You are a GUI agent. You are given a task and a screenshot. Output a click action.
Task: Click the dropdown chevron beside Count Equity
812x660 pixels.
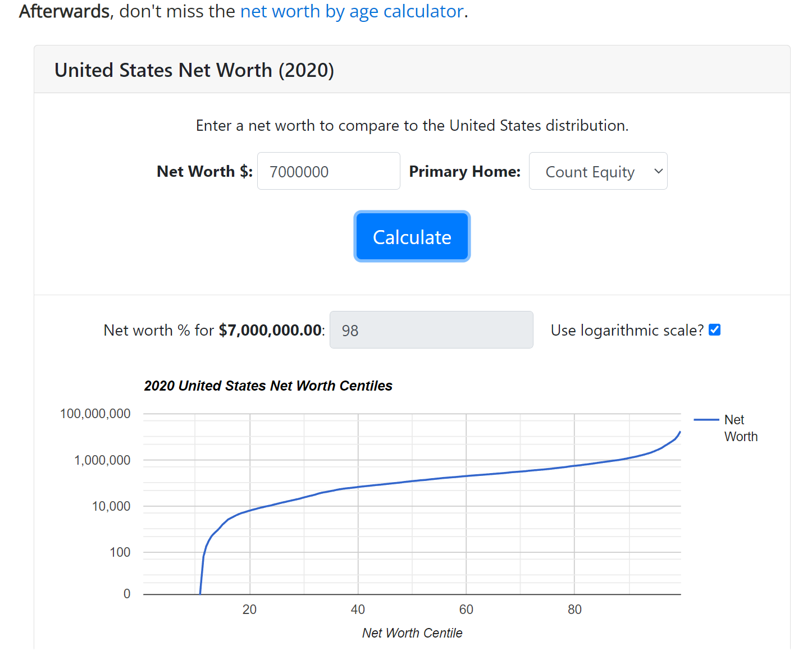[659, 171]
